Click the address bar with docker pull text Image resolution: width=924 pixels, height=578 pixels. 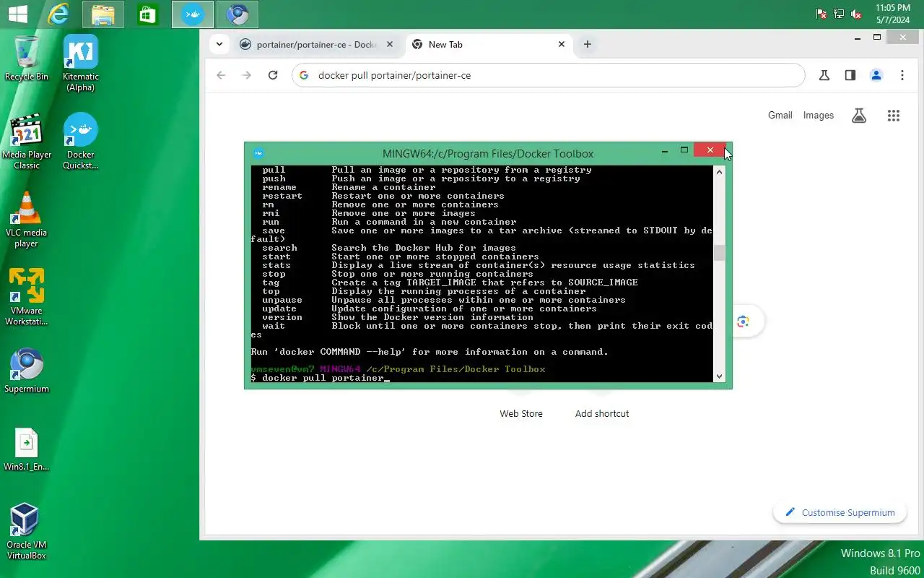(549, 75)
